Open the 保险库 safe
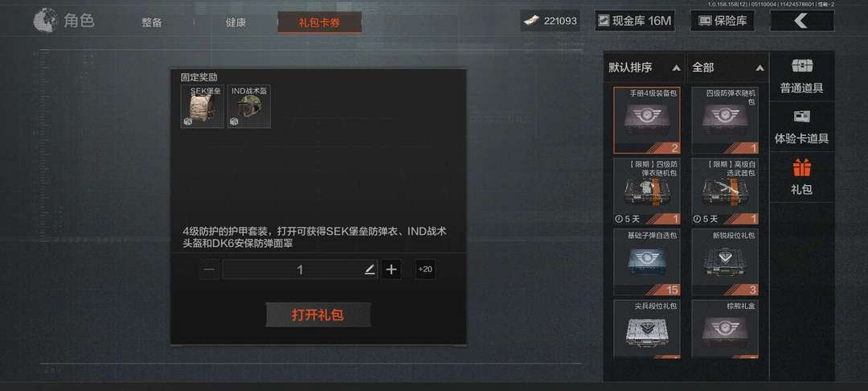The width and height of the screenshot is (868, 391). pyautogui.click(x=723, y=21)
